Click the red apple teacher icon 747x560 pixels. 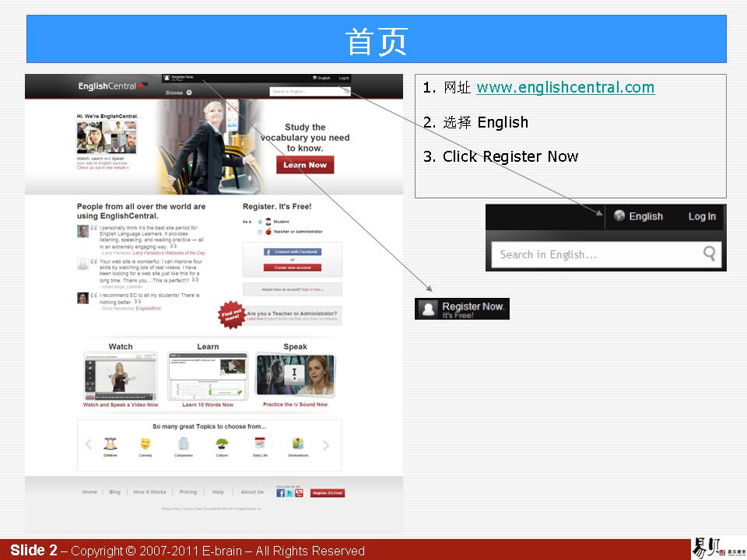268,232
